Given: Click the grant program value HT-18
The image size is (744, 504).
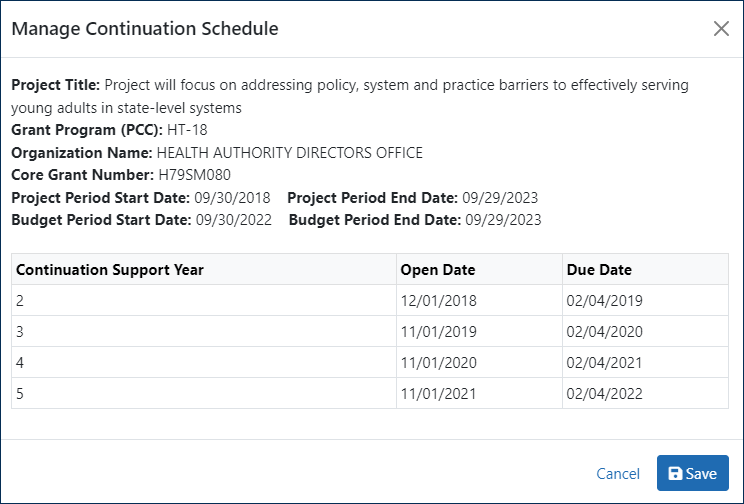Looking at the screenshot, I should [187, 130].
